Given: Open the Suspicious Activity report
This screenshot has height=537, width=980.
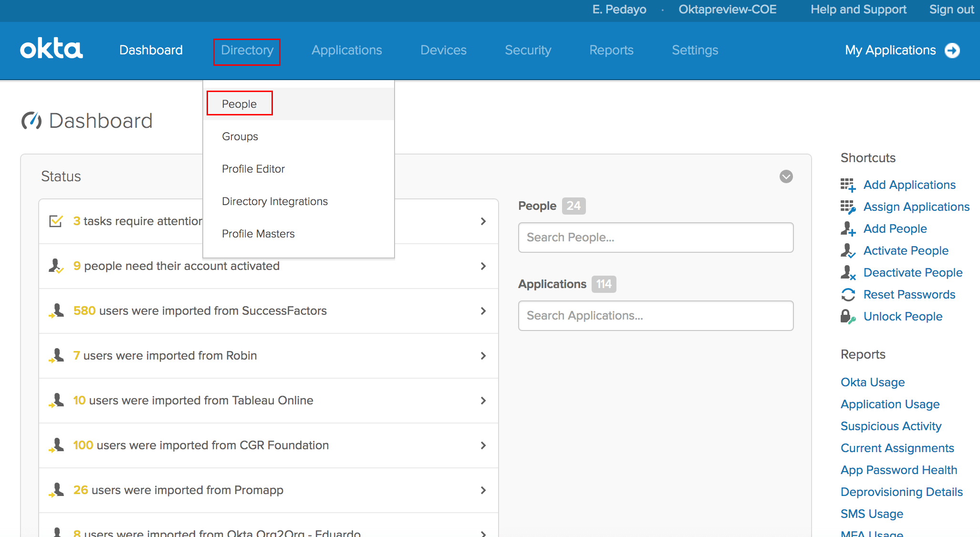Looking at the screenshot, I should tap(891, 426).
